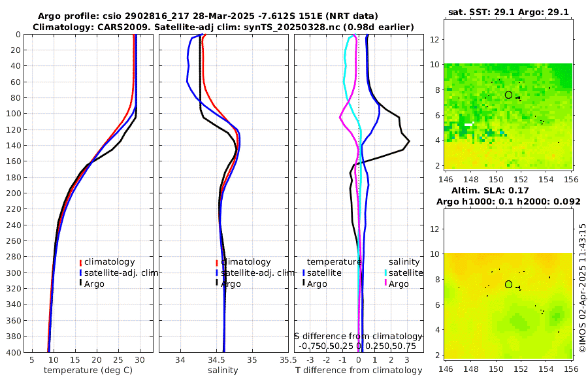Click the magenta salinity Argo legend marker
588x379 pixels.
[x=385, y=284]
